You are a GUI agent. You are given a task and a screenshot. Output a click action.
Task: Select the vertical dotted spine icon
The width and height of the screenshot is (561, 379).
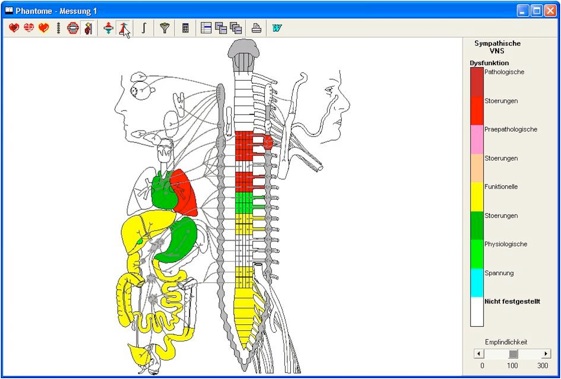click(x=58, y=28)
